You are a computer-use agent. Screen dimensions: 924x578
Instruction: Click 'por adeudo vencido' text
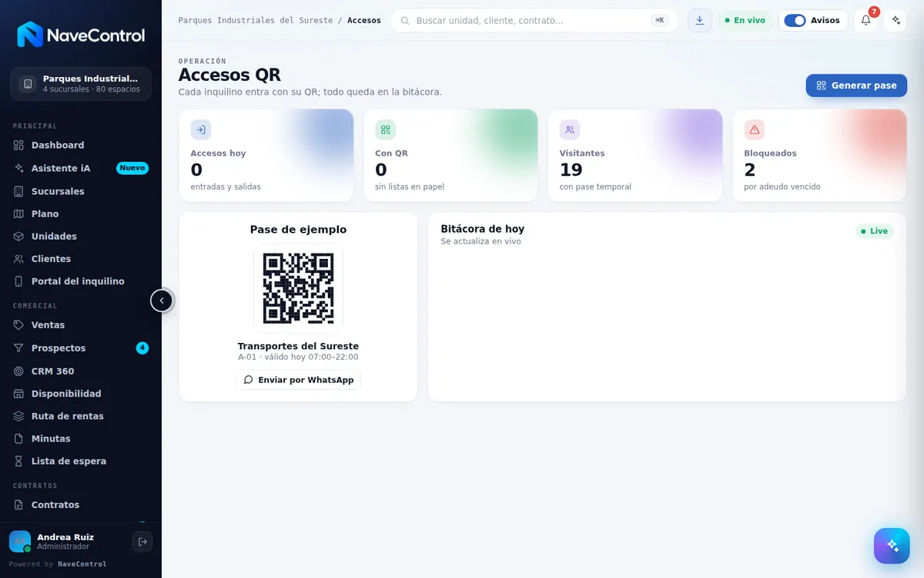[x=782, y=187]
